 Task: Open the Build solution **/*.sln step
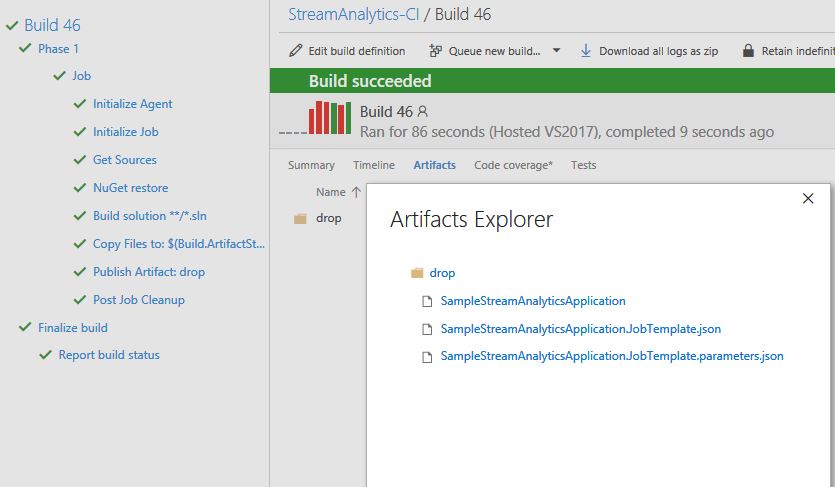150,216
